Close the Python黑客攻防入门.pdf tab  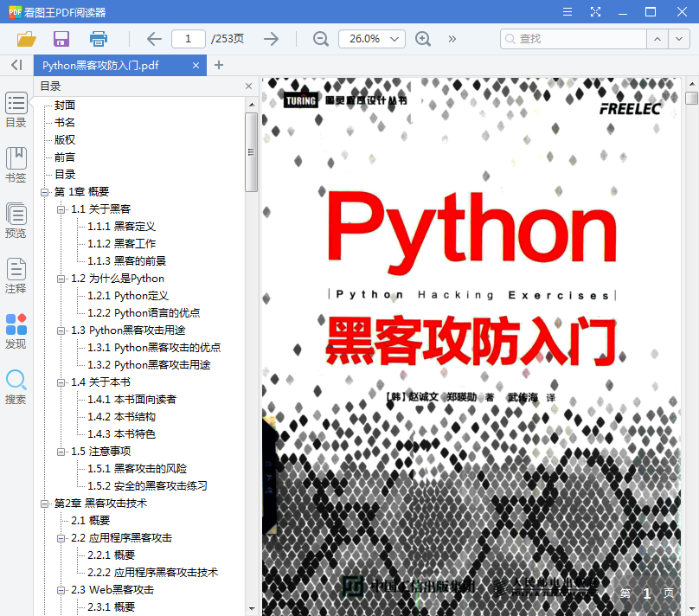196,66
